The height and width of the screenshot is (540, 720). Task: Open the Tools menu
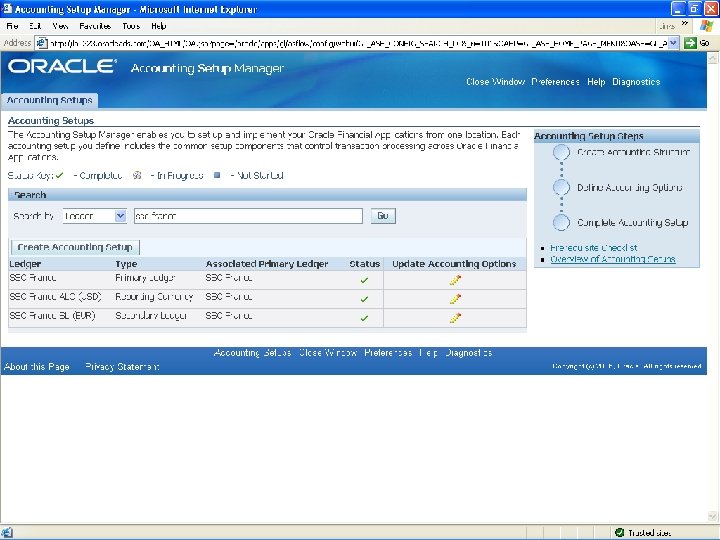[x=131, y=26]
